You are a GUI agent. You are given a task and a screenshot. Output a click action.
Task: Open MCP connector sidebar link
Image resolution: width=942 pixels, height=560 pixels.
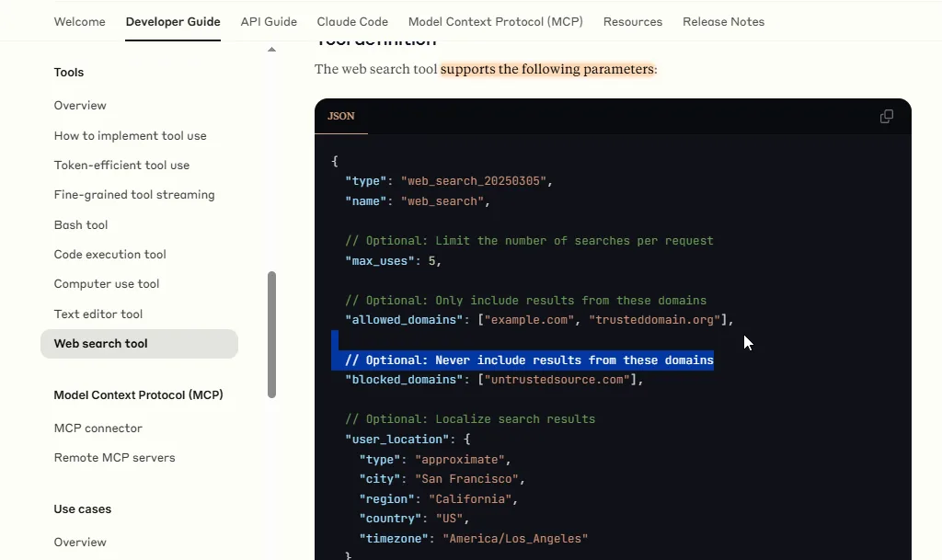coord(98,429)
